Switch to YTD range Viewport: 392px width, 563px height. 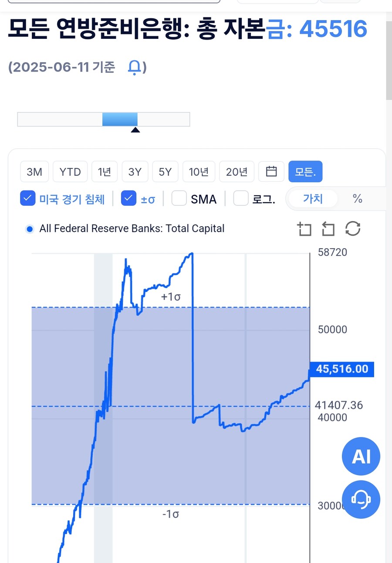70,172
